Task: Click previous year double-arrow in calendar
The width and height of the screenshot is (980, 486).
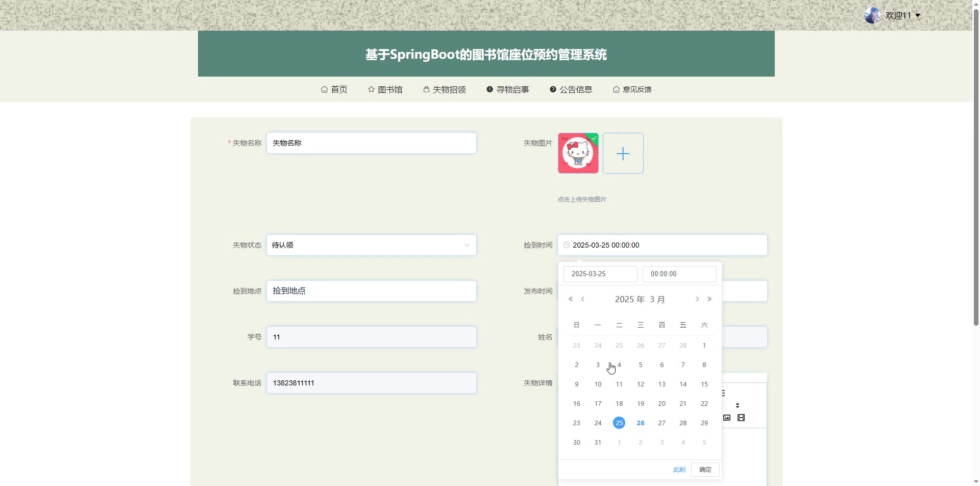Action: [x=571, y=299]
